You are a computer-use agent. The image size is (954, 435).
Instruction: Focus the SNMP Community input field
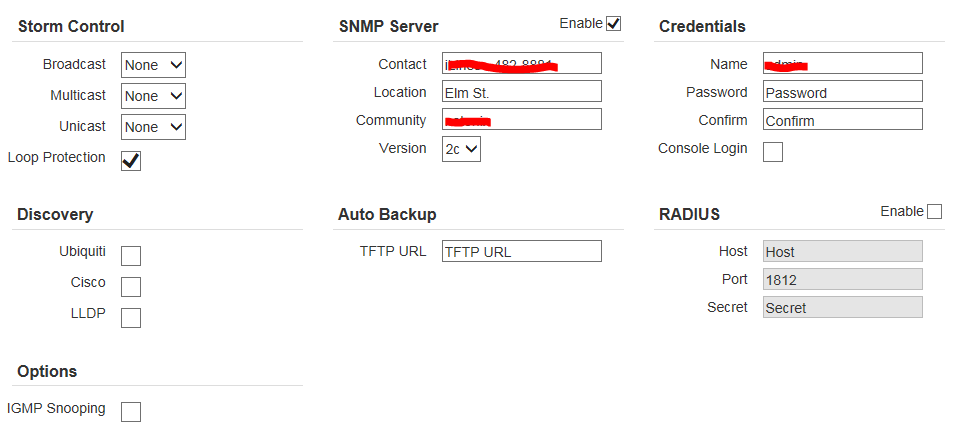pos(521,120)
